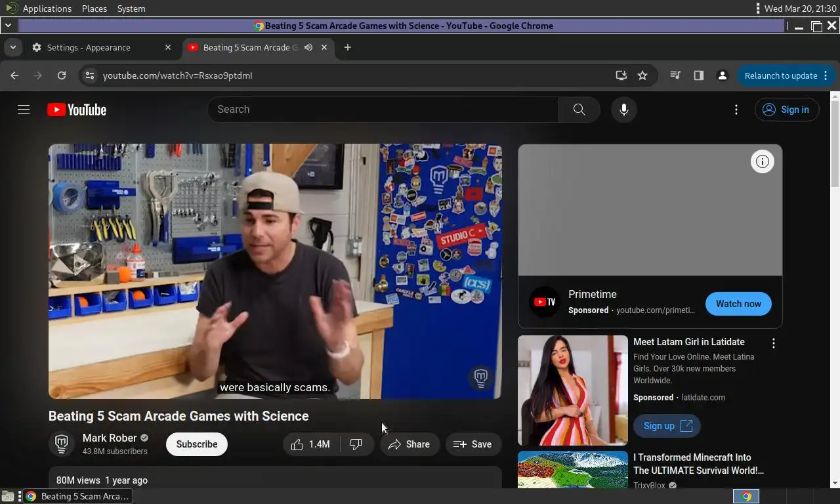This screenshot has width=840, height=504.
Task: Open more options for Latidate ad
Action: 774,343
